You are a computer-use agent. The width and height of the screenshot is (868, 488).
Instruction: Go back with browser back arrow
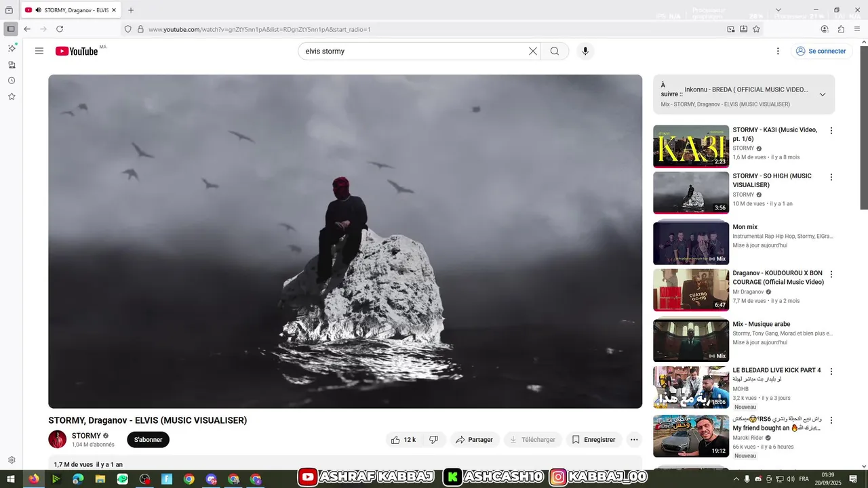[x=27, y=29]
